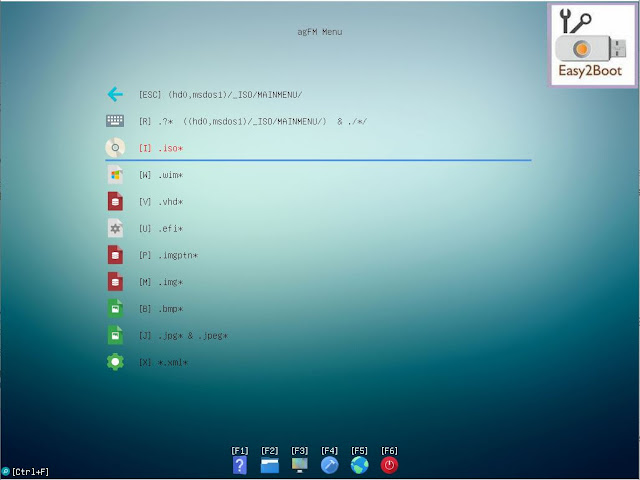
Task: Select the [B] .bmp* menu entry
Action: [x=161, y=309]
